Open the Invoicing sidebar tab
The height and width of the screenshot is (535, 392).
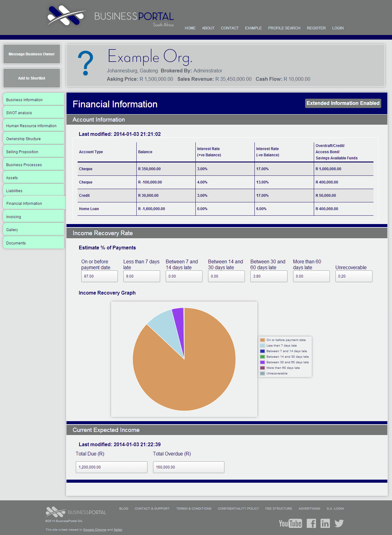[x=33, y=217]
